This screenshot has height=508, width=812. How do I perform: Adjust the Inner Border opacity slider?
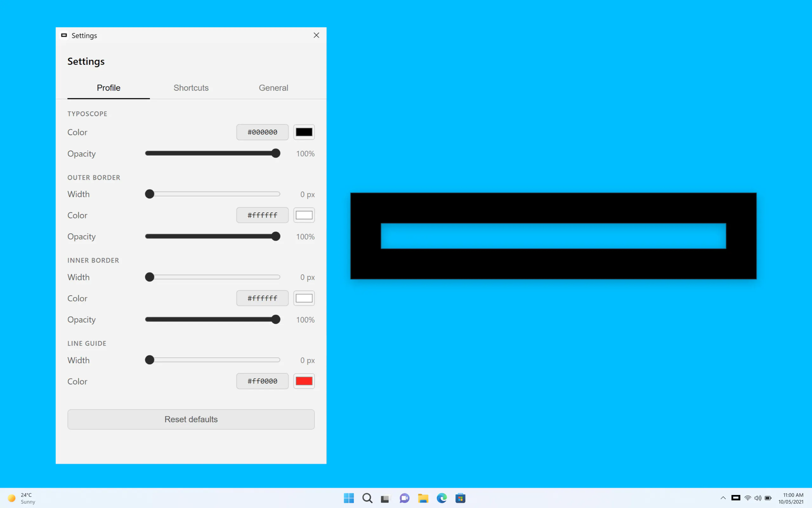(213, 319)
